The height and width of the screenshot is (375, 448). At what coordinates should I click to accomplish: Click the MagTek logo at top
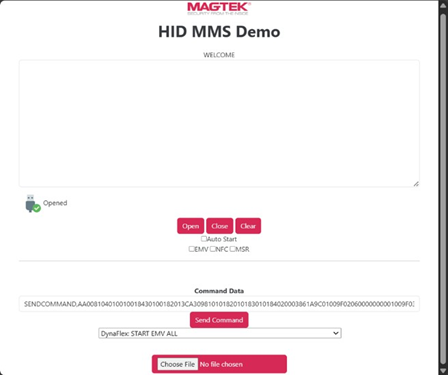[x=219, y=8]
